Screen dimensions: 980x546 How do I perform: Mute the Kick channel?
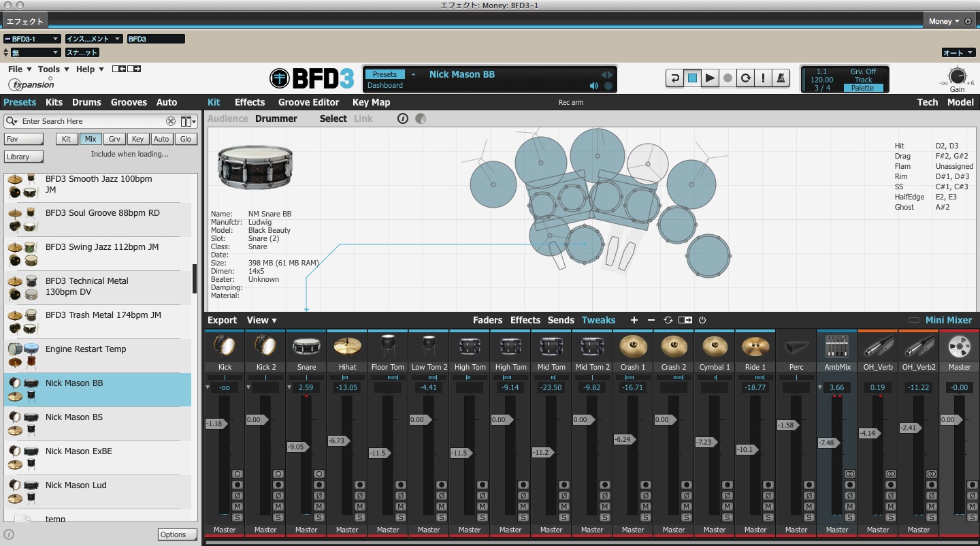click(x=238, y=507)
